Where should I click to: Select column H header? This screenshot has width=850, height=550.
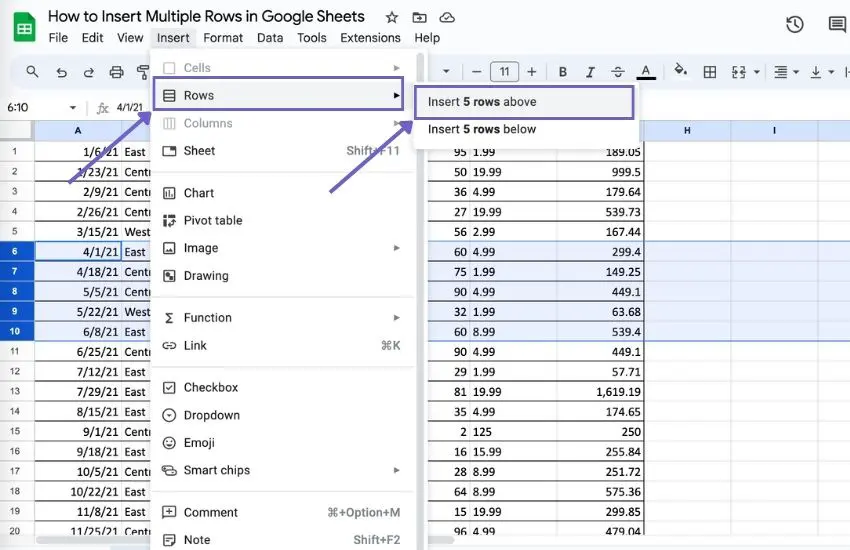687,131
